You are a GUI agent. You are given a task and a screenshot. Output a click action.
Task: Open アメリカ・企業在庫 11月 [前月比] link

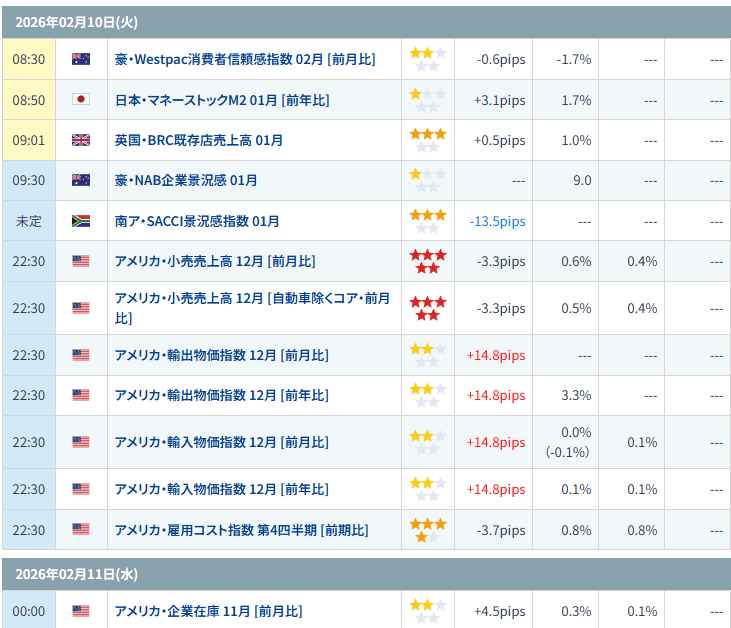click(208, 611)
